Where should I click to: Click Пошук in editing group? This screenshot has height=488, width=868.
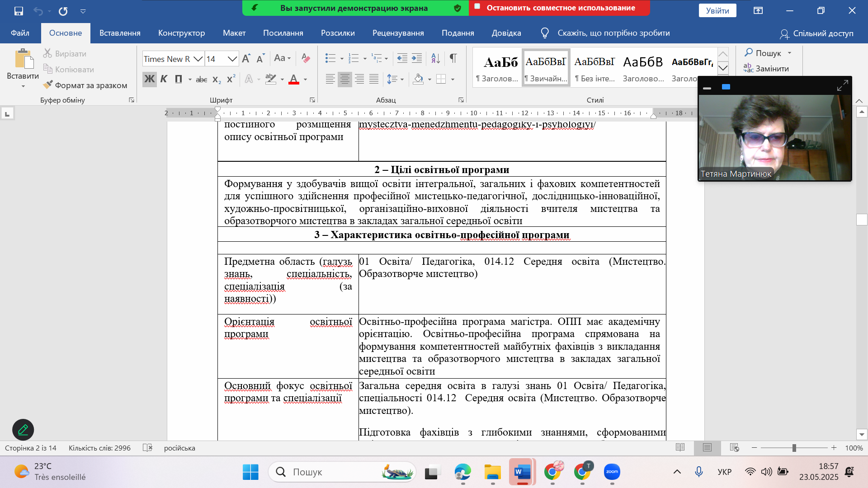pos(768,53)
